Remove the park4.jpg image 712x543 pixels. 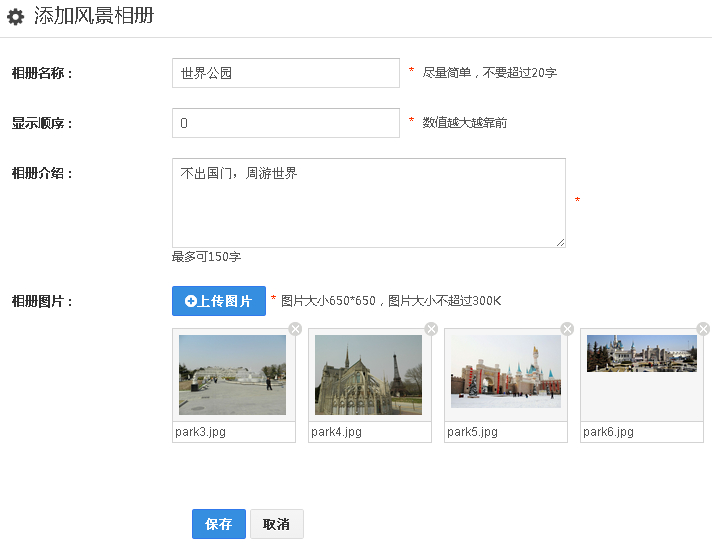(431, 329)
